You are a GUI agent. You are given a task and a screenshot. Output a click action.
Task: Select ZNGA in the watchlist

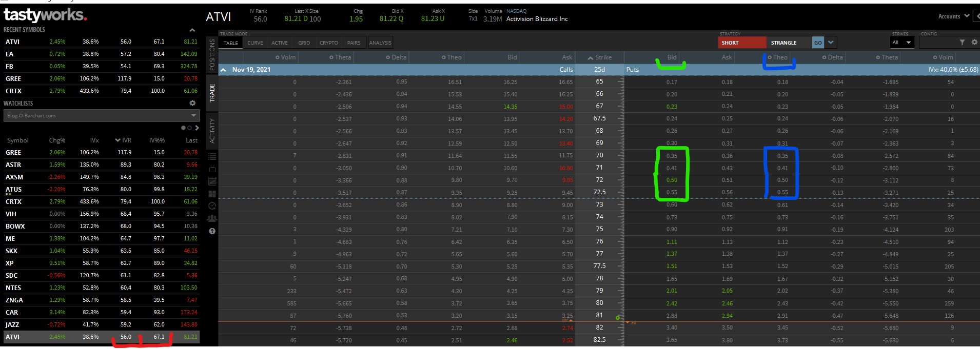[101, 300]
